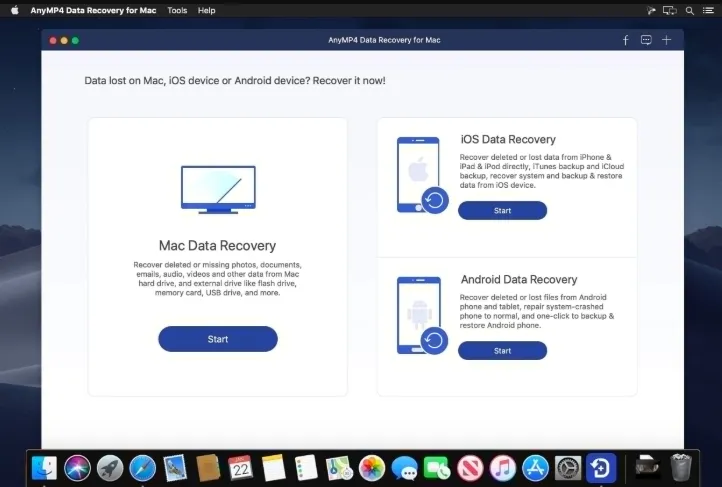The height and width of the screenshot is (487, 722).
Task: Click the Facebook share icon in title bar
Action: [625, 41]
